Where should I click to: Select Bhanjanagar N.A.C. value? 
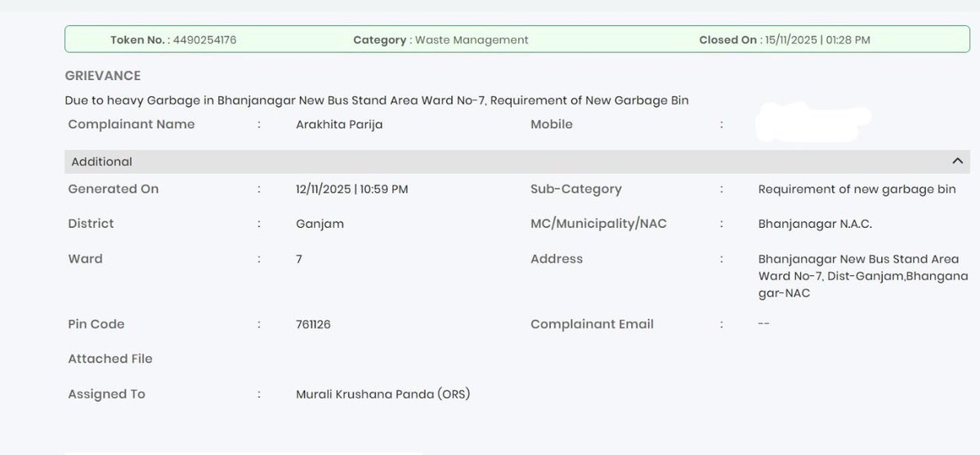[x=815, y=224]
